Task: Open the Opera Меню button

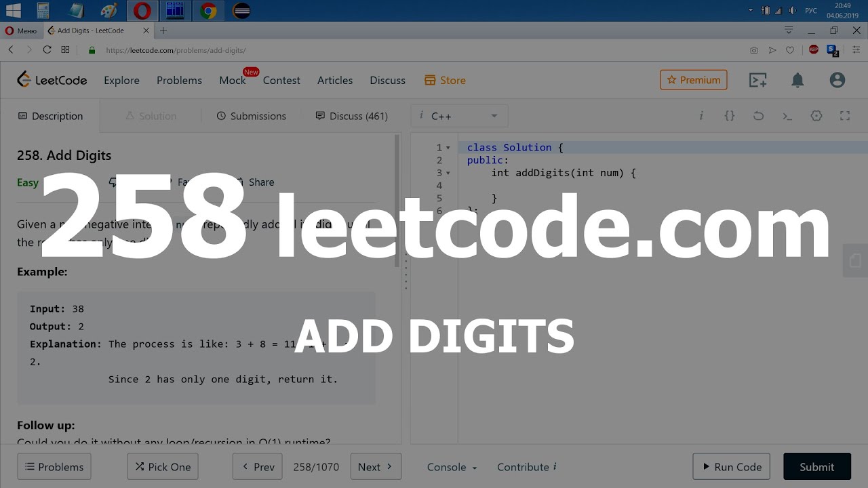Action: [x=21, y=30]
